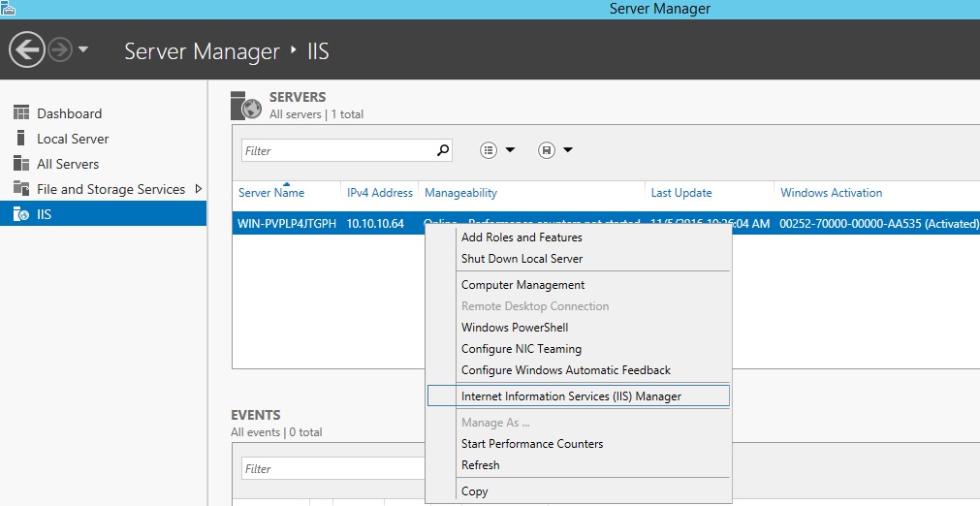Screen dimensions: 980x506
Task: Click the back navigation arrow button
Action: click(x=27, y=49)
